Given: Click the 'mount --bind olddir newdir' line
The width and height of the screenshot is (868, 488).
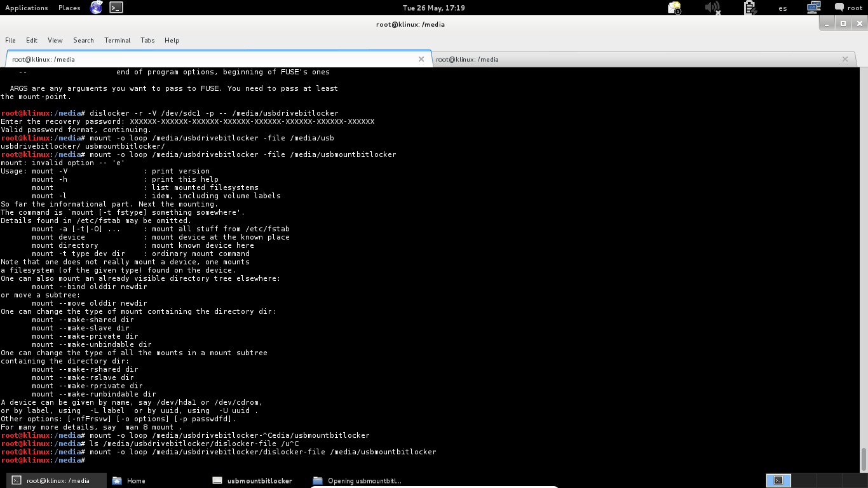Looking at the screenshot, I should point(90,287).
